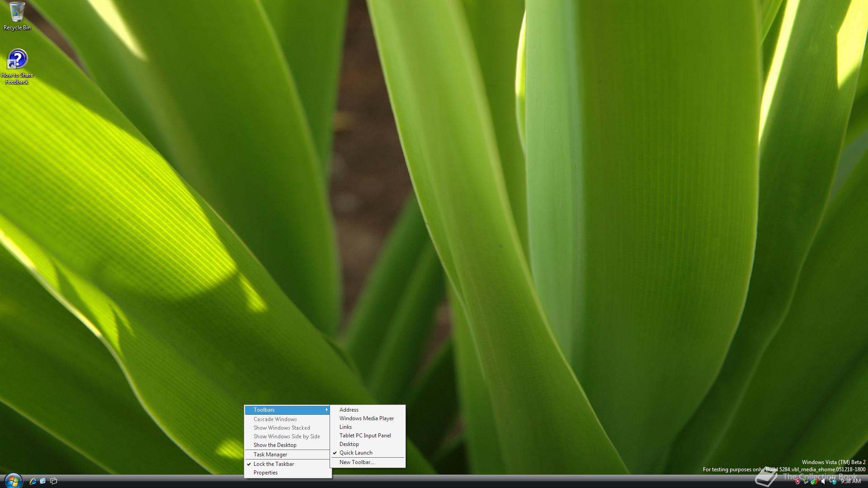
Task: Enable the Address toolbar
Action: point(349,410)
